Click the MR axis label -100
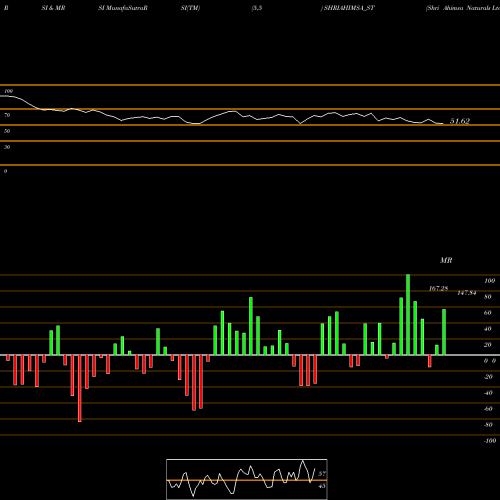The image size is (500, 500). [490, 441]
